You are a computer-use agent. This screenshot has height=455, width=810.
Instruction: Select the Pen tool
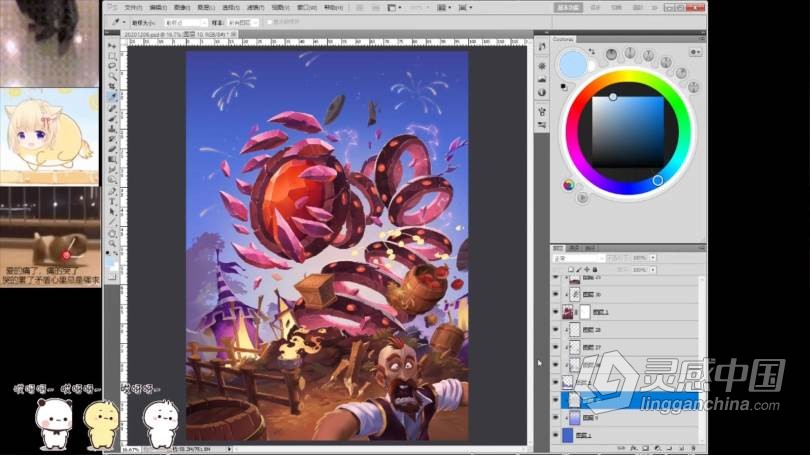coord(112,192)
